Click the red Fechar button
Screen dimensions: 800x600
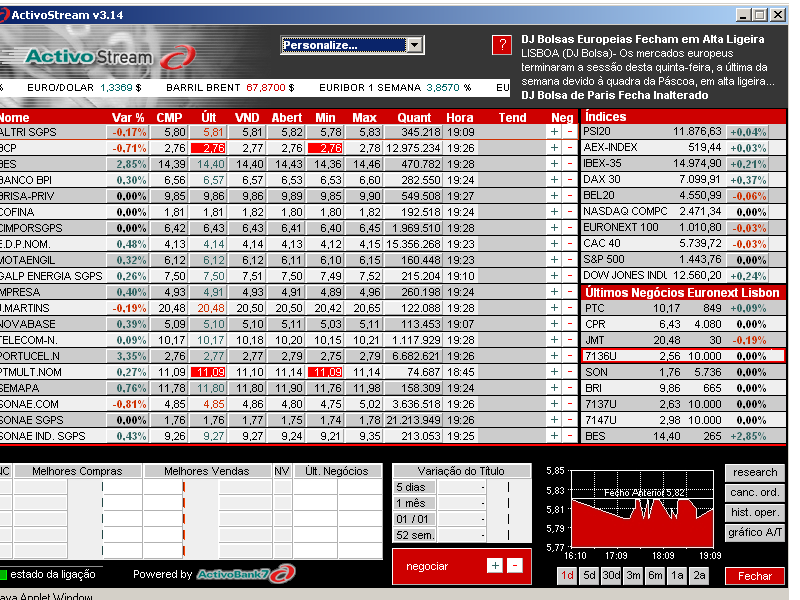(x=755, y=576)
